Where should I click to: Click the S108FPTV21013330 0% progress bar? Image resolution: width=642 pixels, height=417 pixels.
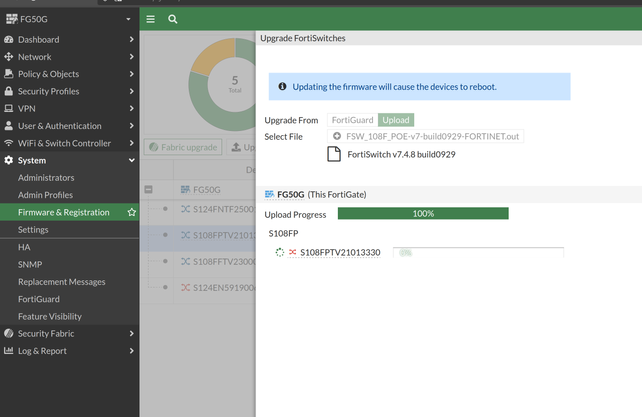pyautogui.click(x=478, y=252)
